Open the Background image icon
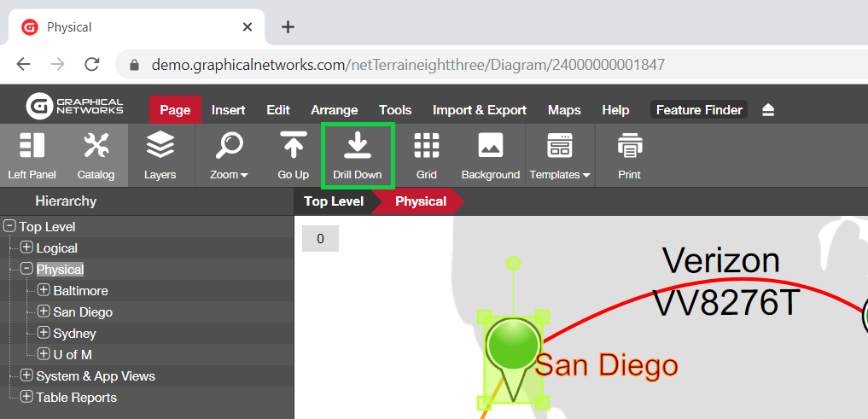Image resolution: width=868 pixels, height=419 pixels. [x=490, y=146]
